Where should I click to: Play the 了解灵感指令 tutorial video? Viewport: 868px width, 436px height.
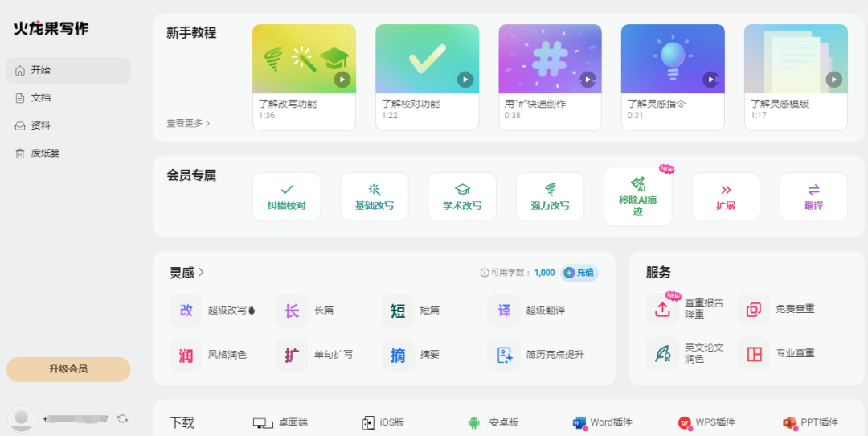pos(710,80)
